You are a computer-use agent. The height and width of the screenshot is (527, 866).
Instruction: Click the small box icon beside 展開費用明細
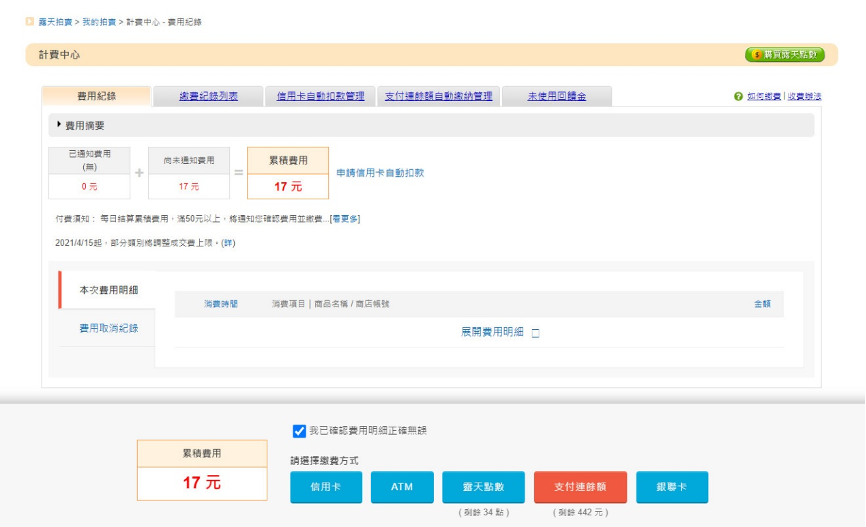coord(535,333)
